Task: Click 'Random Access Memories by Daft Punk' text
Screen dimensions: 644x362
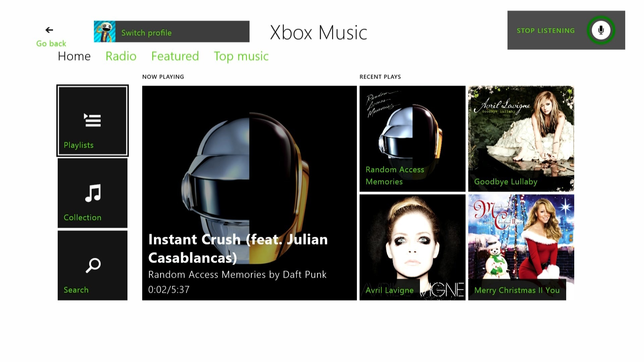Action: (x=237, y=275)
